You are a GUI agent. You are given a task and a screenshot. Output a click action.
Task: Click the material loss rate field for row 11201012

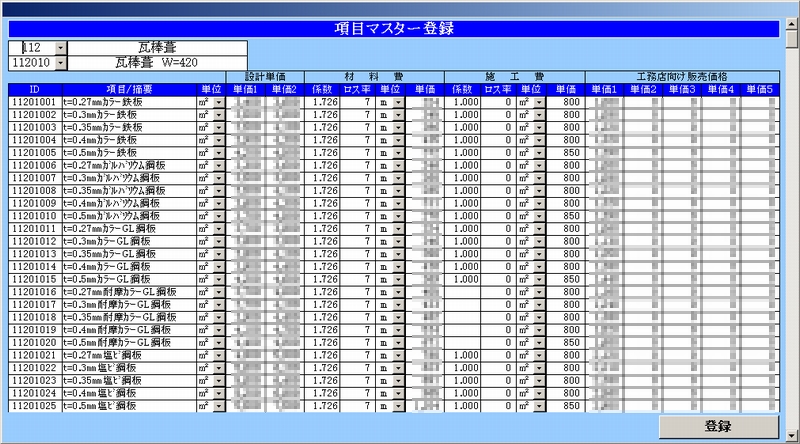(x=357, y=241)
